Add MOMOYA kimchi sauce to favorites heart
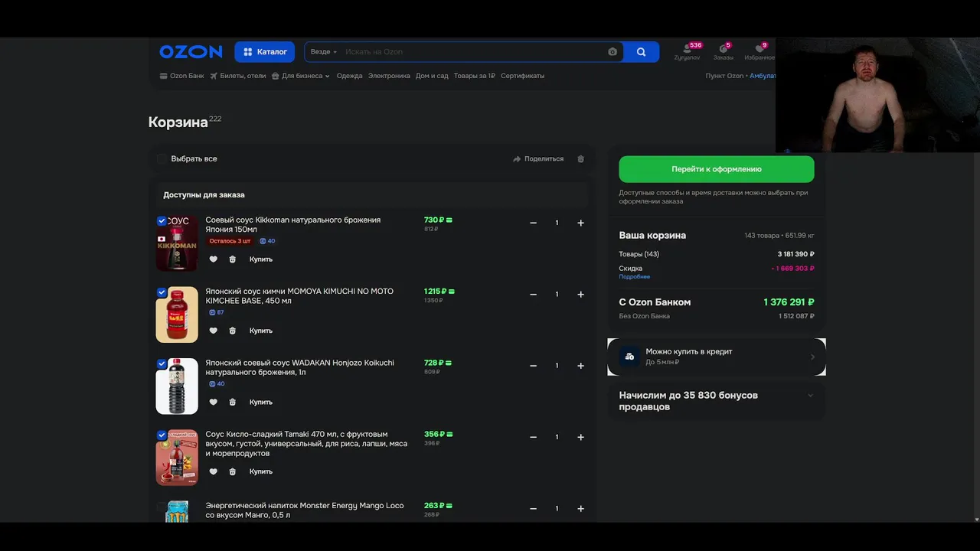Viewport: 980px width, 551px height. click(x=214, y=331)
